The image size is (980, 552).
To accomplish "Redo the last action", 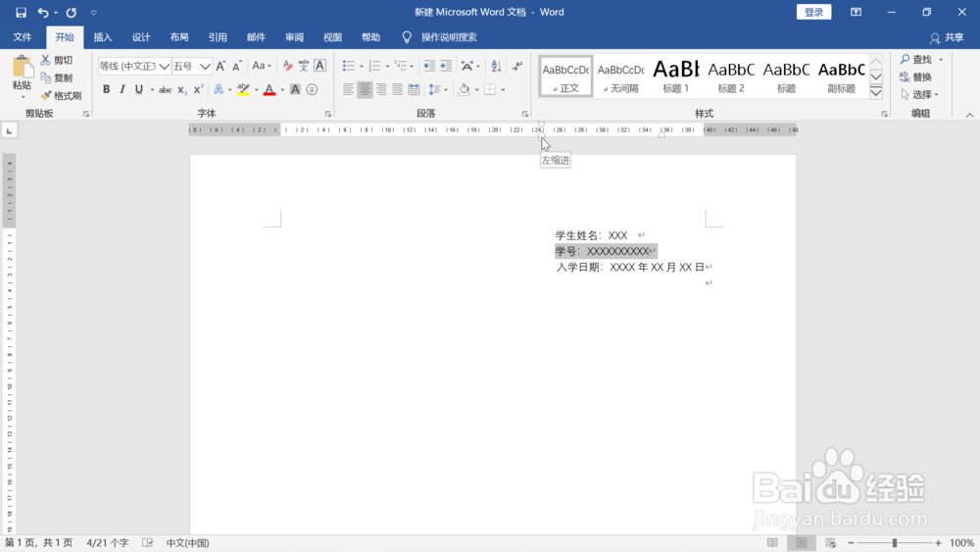I will (x=72, y=12).
